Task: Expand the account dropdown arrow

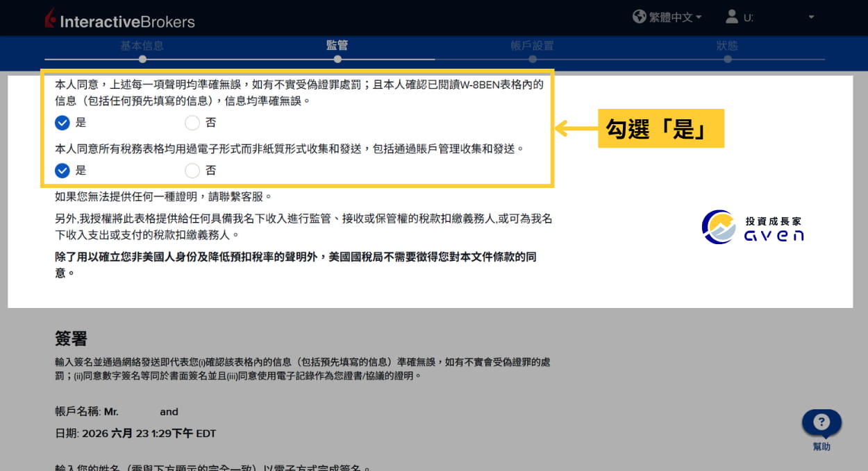Action: 811,17
